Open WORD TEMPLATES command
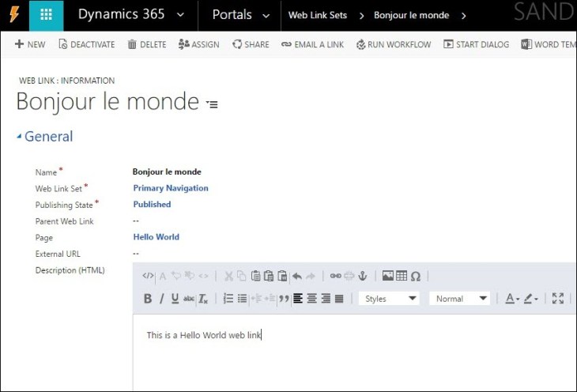Viewport: 577px width, 392px height. coord(549,44)
